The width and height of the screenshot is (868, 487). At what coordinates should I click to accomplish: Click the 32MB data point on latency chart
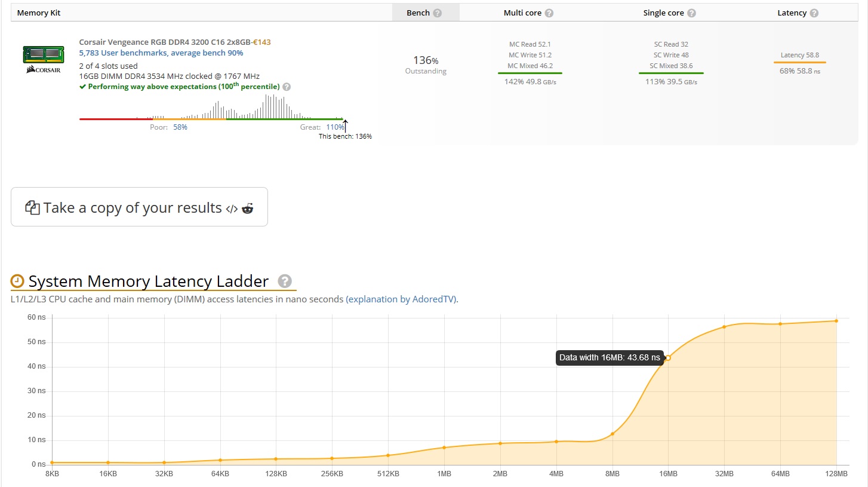click(x=724, y=327)
